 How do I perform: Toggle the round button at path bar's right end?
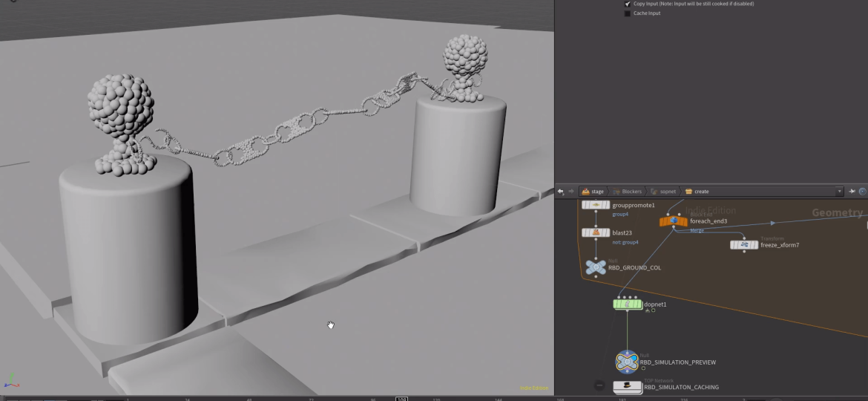[863, 192]
